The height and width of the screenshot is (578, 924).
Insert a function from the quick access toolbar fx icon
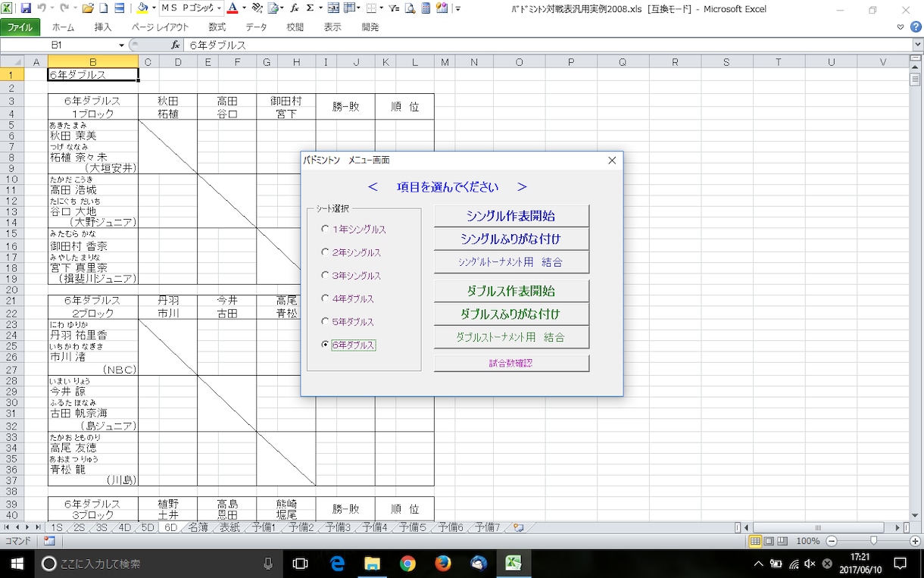coord(294,9)
